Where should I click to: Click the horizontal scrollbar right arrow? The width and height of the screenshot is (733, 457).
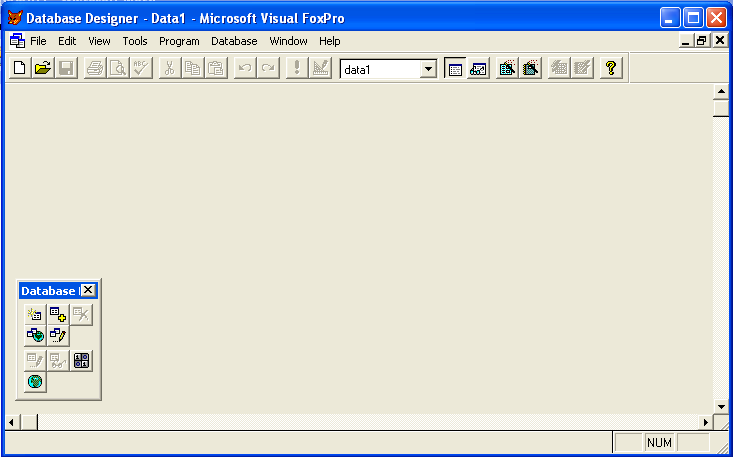pos(706,423)
